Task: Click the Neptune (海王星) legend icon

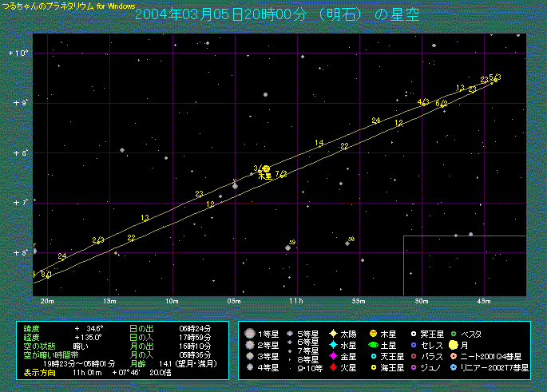Action: pos(373,367)
